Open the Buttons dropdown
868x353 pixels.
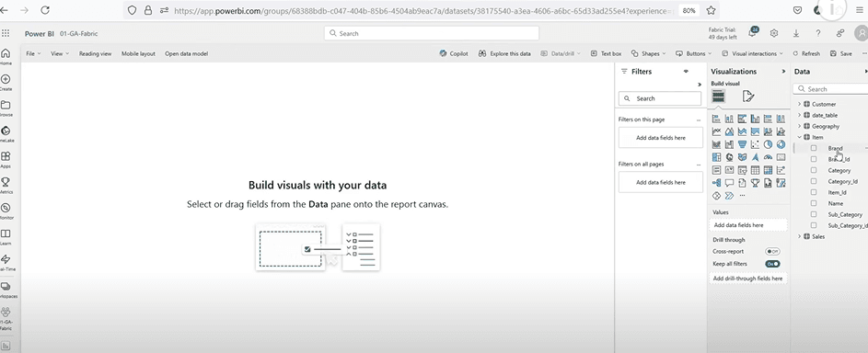pos(694,53)
